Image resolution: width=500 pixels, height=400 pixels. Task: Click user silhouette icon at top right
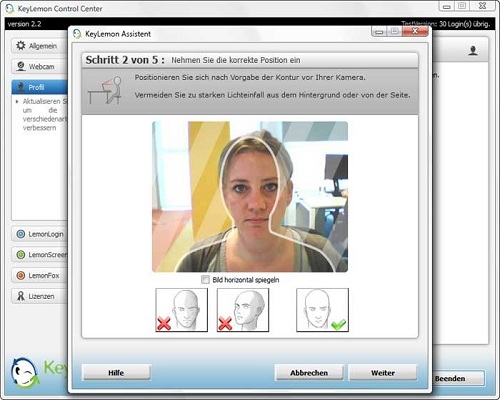click(x=473, y=51)
